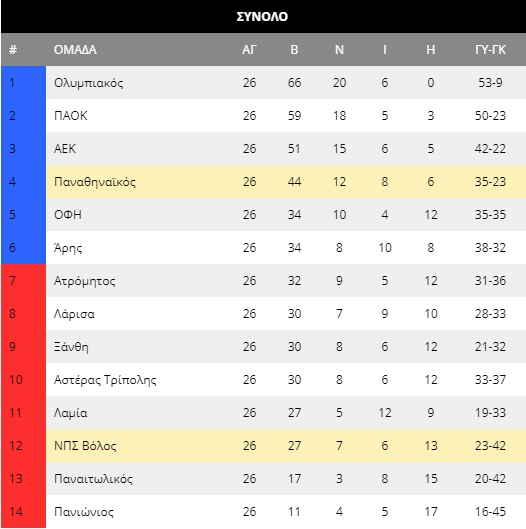Open the Λάρισα team link

[74, 314]
